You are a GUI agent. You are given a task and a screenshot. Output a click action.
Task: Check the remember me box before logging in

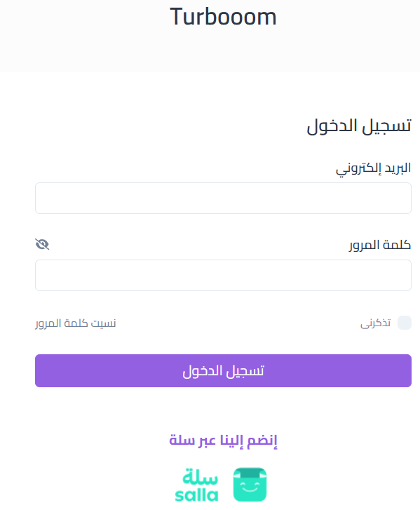point(405,323)
